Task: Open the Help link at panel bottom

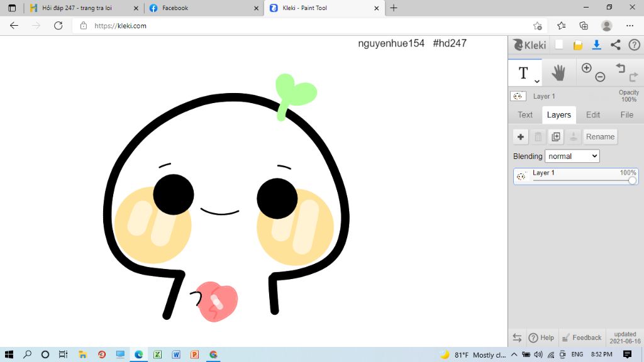Action: 541,337
